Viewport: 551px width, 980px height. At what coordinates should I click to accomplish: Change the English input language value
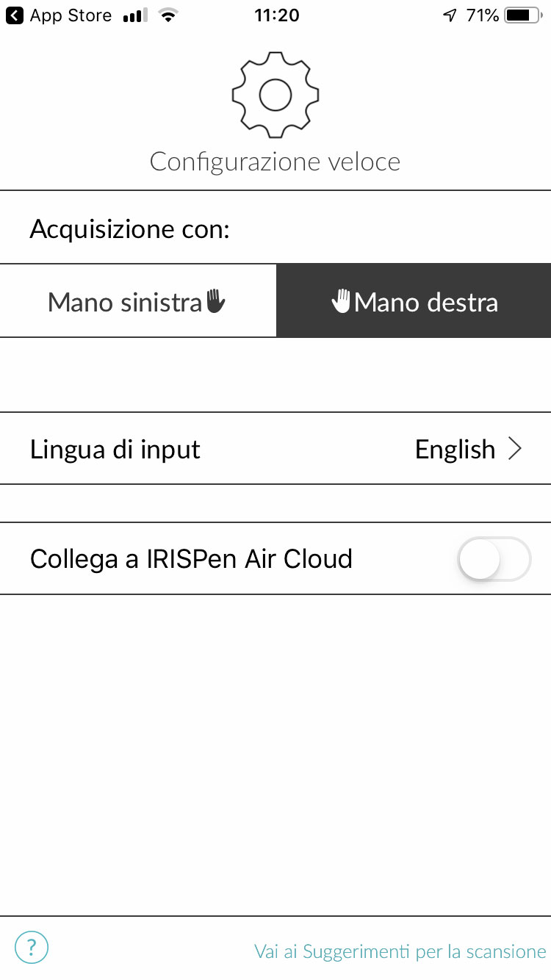(455, 449)
